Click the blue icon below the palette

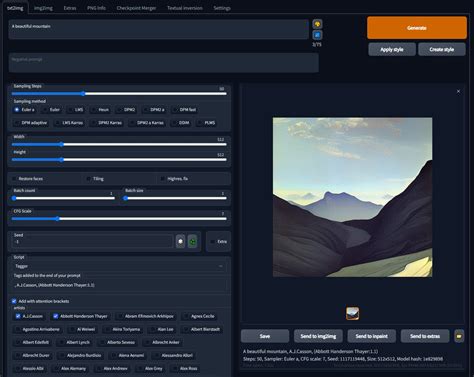(317, 35)
